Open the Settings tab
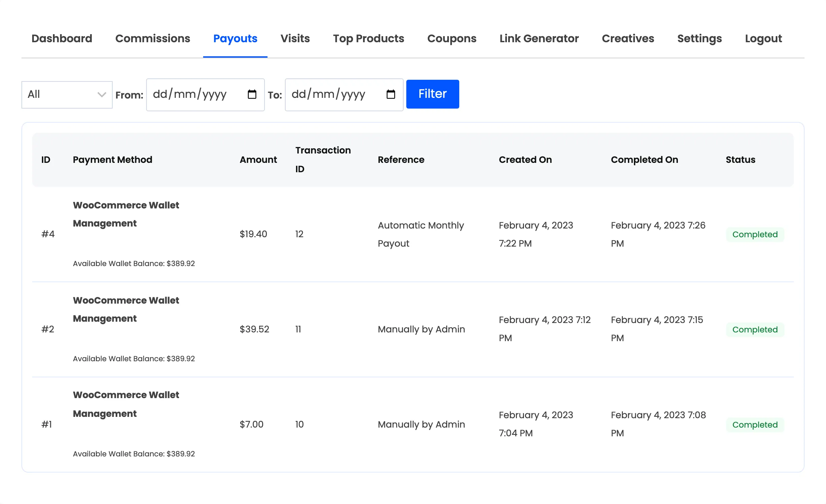The width and height of the screenshot is (826, 504). pyautogui.click(x=699, y=39)
